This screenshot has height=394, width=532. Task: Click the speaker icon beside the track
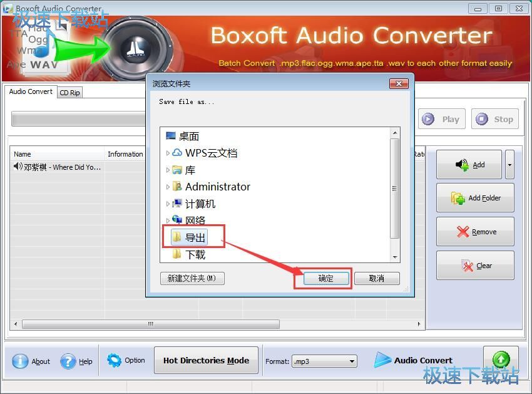(x=18, y=167)
